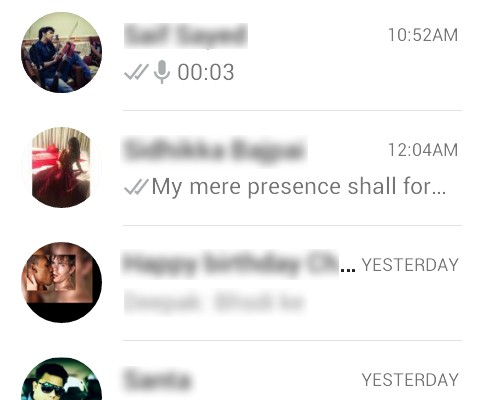Open chat with 00:03 voice message

click(240, 53)
